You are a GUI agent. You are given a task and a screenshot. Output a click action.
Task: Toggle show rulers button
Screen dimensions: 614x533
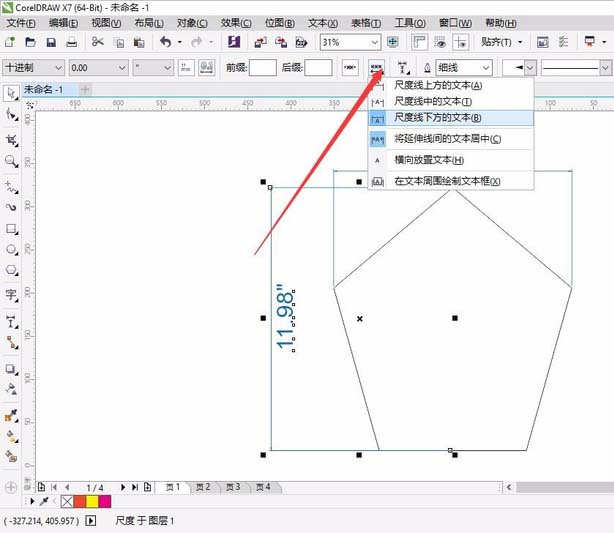point(419,42)
